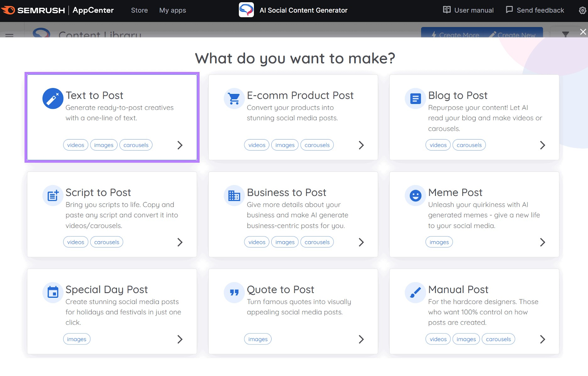Switch to My apps
This screenshot has height=376, width=588.
point(172,10)
